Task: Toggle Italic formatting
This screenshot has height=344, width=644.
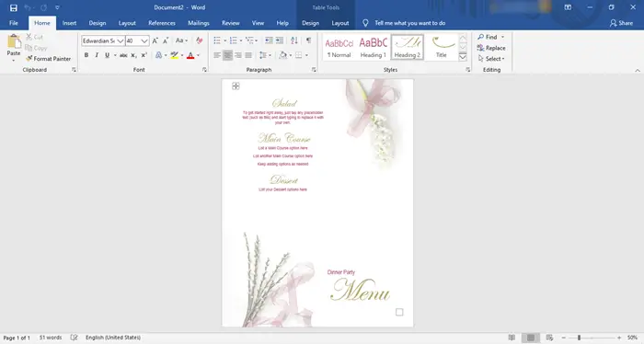Action: [x=97, y=55]
